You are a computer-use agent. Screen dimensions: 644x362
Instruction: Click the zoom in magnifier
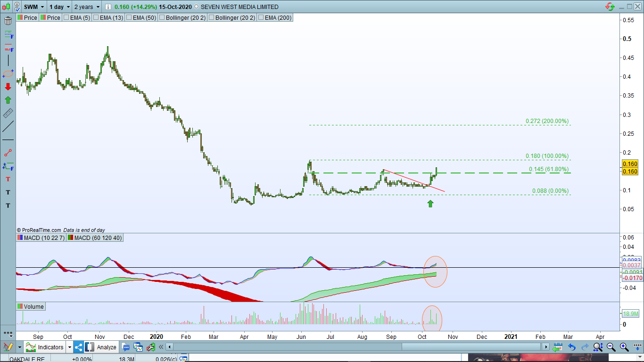[x=624, y=347]
